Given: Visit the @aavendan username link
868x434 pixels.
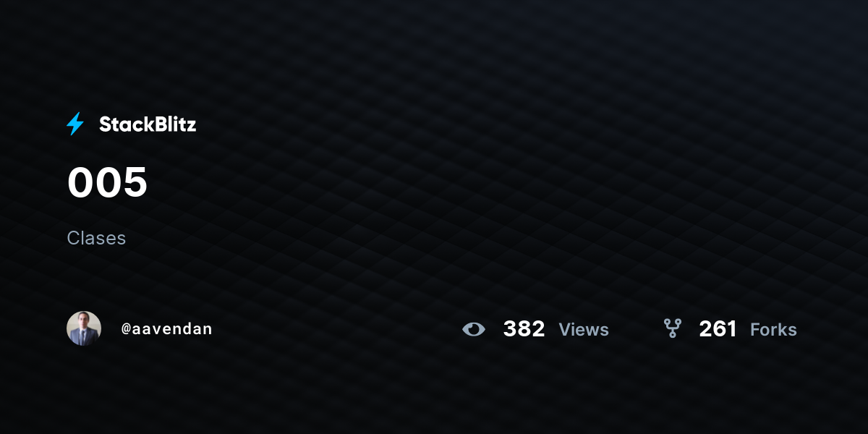Looking at the screenshot, I should (x=167, y=329).
